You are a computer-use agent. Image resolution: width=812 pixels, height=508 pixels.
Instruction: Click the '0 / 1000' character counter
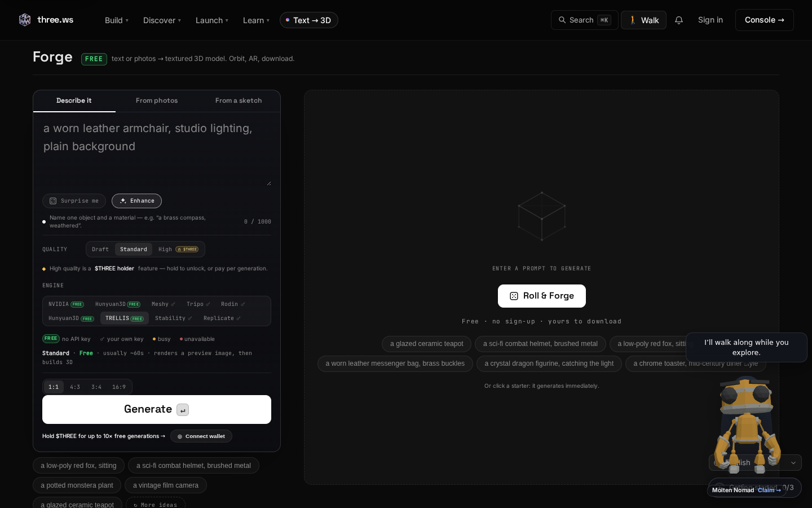click(258, 222)
